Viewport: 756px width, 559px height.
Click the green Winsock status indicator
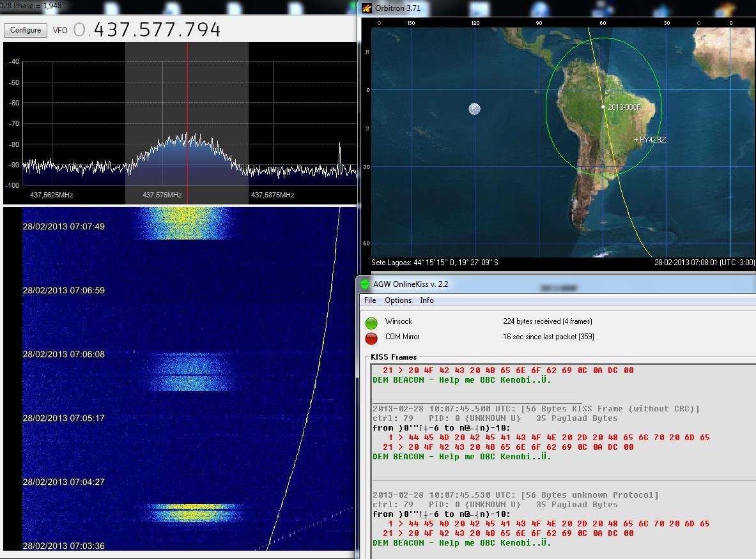[371, 323]
